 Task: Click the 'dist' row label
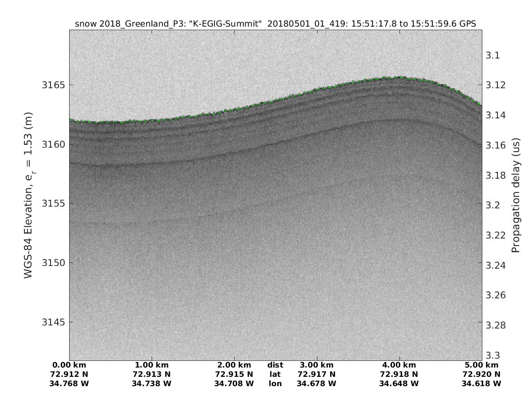(x=275, y=365)
